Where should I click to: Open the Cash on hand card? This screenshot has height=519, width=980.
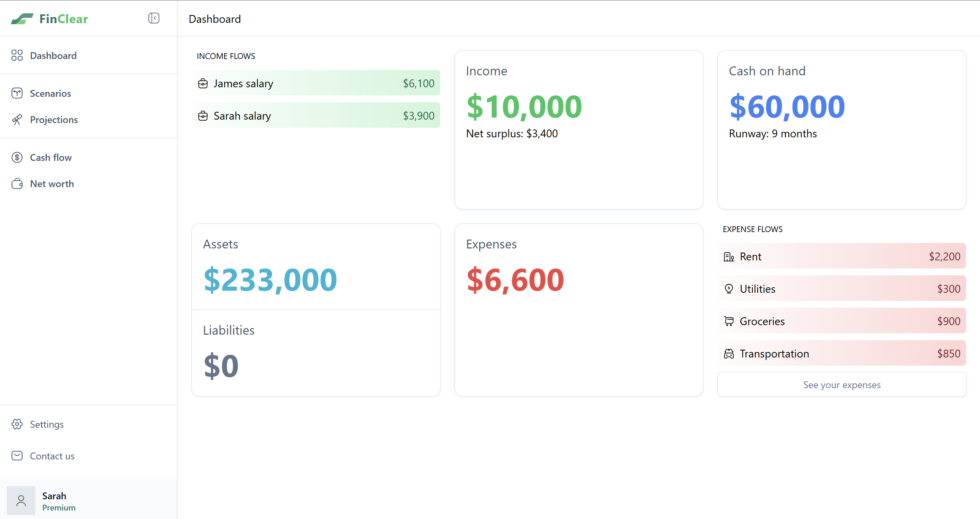841,129
